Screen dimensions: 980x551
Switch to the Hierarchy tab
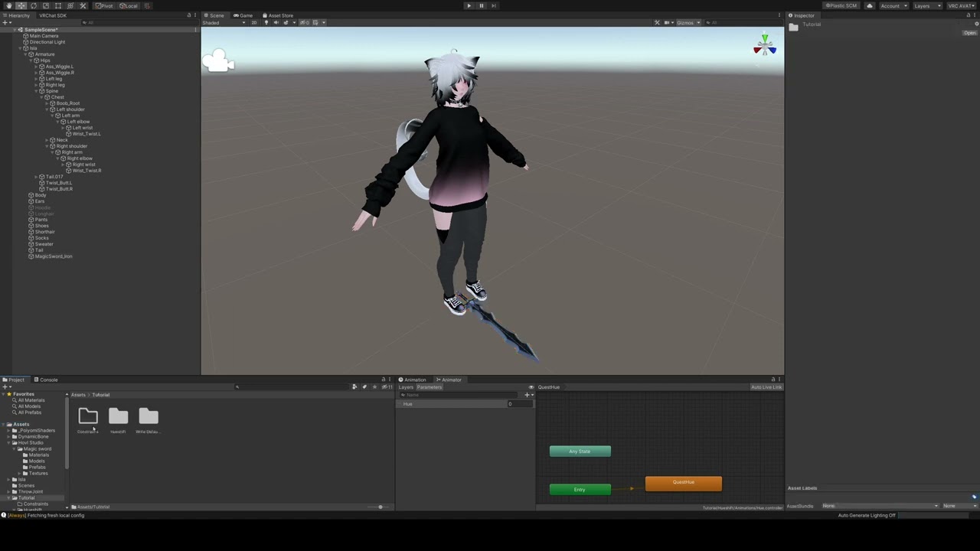(x=16, y=15)
